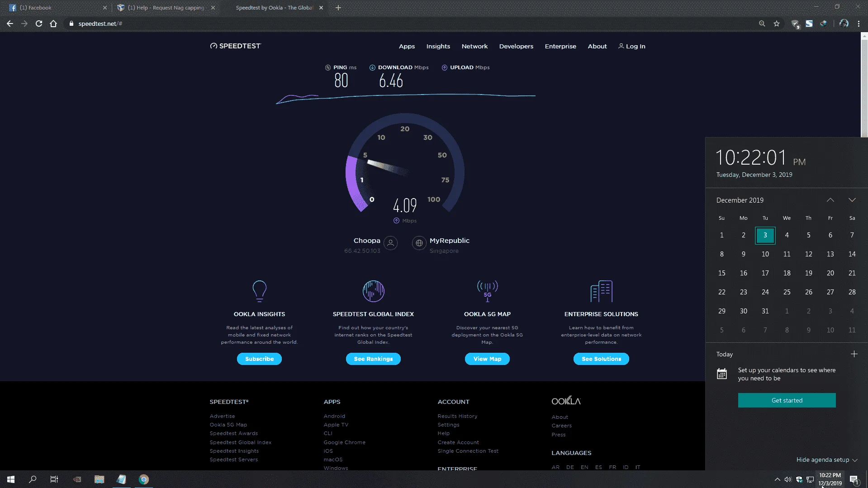The image size is (868, 488).
Task: Close the Facebook tab
Action: [105, 8]
